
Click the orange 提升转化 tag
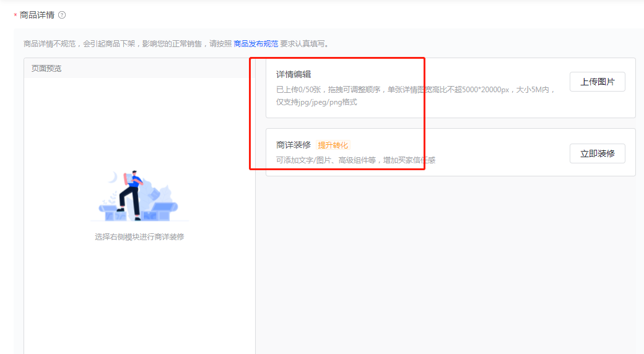tap(333, 145)
